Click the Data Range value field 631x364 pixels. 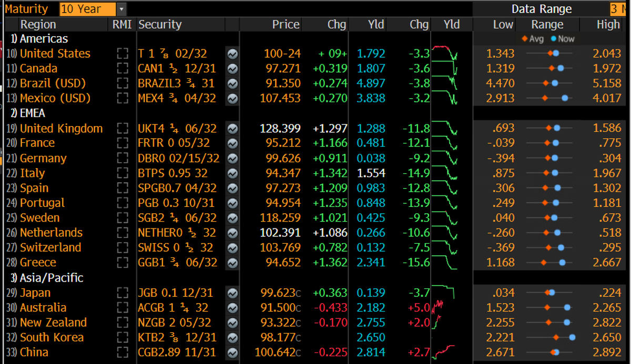pyautogui.click(x=619, y=9)
